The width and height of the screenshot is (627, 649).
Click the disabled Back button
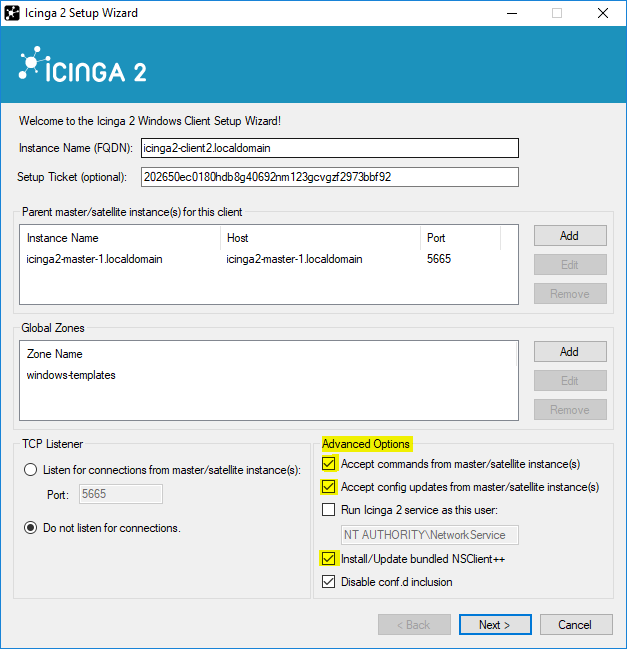[x=414, y=625]
